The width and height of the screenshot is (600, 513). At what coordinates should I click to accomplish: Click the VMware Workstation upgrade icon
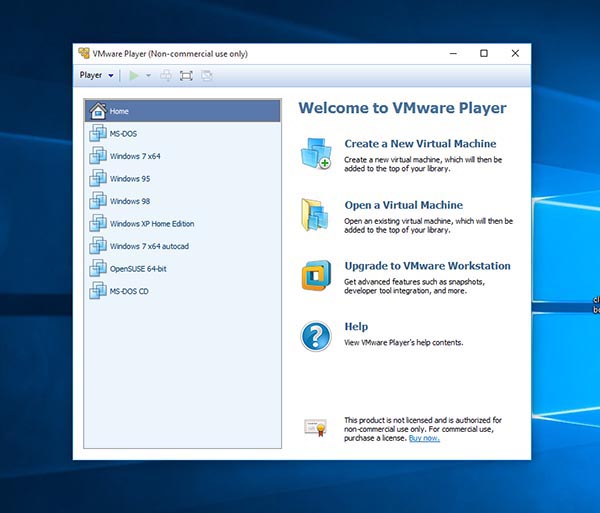tap(316, 275)
